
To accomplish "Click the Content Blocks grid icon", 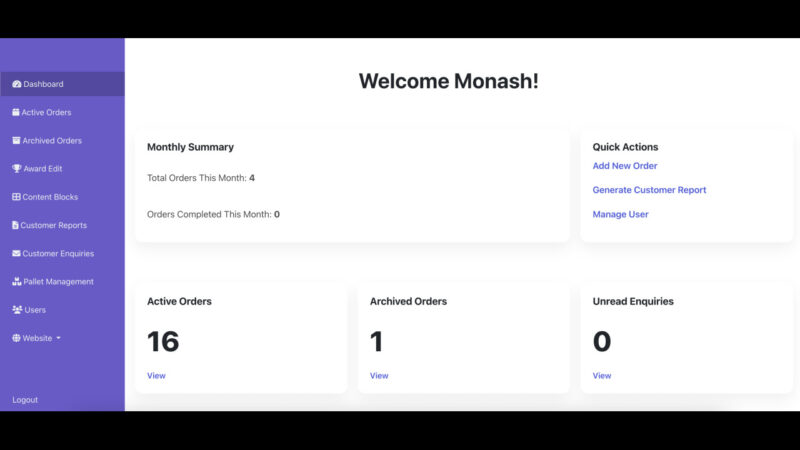I will (17, 197).
